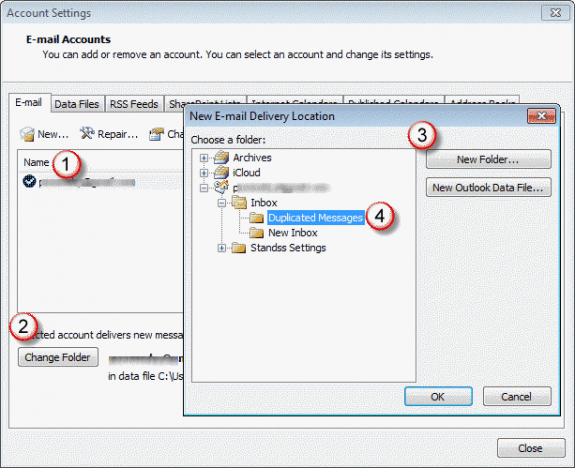Select the Inbox folder label
This screenshot has width=575, height=468.
[x=264, y=202]
